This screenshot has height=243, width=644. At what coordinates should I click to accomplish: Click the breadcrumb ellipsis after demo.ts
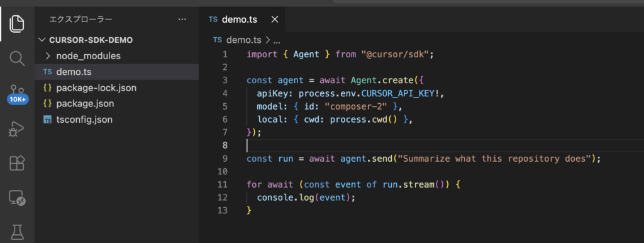[x=277, y=40]
